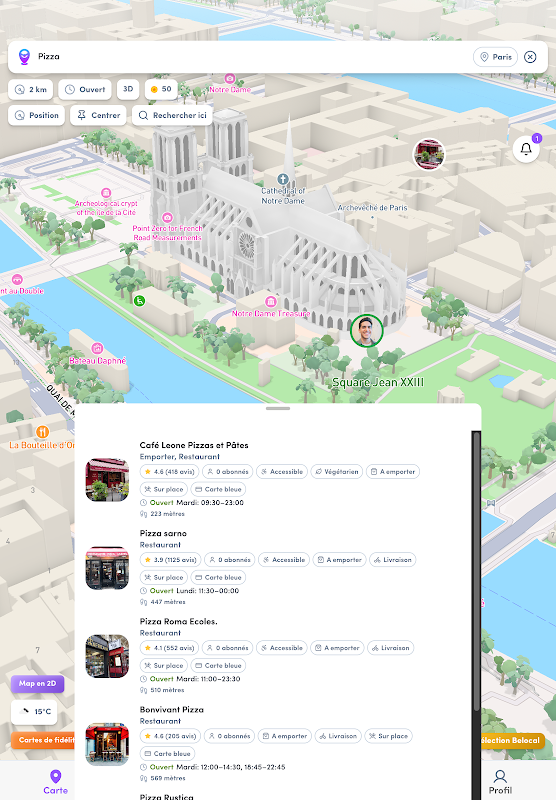The image size is (556, 800).
Task: Tap the Belocal logo in the search bar
Action: 24,57
